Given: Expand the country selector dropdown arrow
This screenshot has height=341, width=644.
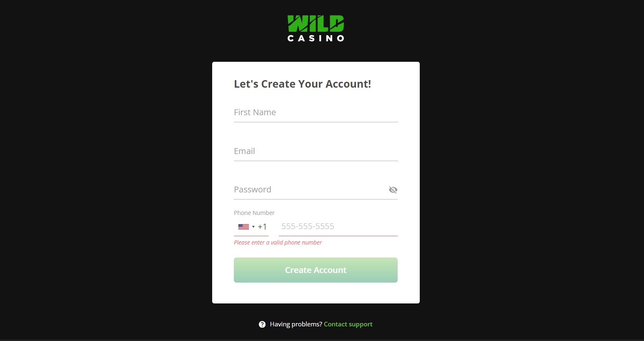Looking at the screenshot, I should tap(253, 227).
